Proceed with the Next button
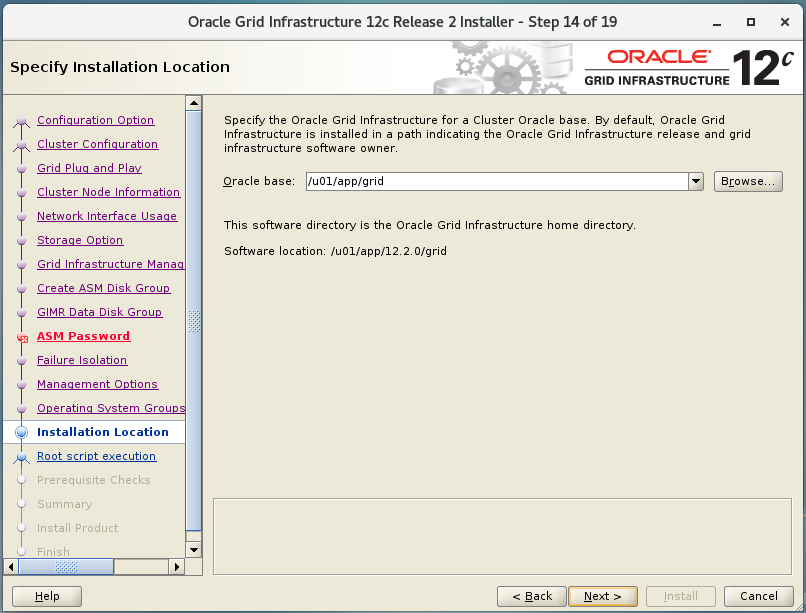 pyautogui.click(x=603, y=596)
